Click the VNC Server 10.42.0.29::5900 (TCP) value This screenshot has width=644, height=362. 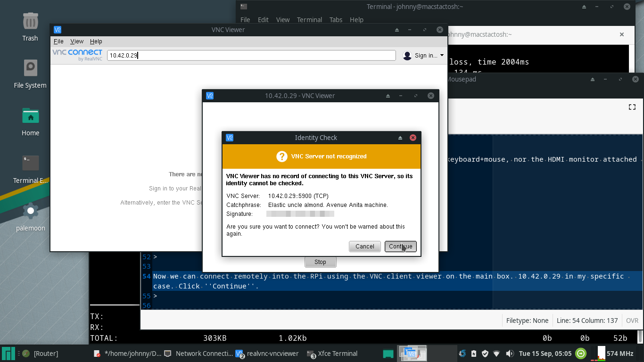click(x=298, y=196)
